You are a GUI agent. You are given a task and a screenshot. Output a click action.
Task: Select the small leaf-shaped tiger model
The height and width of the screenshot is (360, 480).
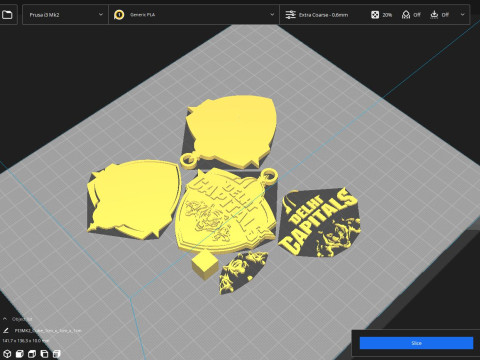243,273
